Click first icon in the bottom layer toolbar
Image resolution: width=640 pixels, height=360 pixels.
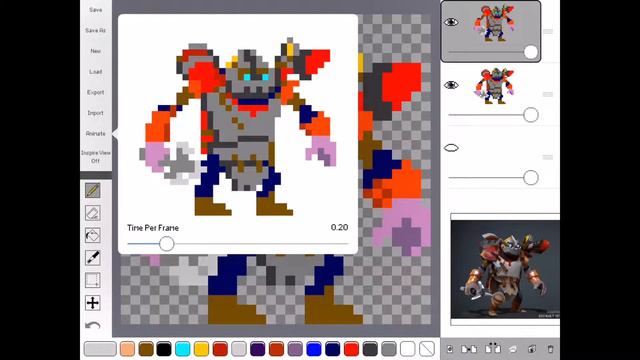click(x=450, y=349)
